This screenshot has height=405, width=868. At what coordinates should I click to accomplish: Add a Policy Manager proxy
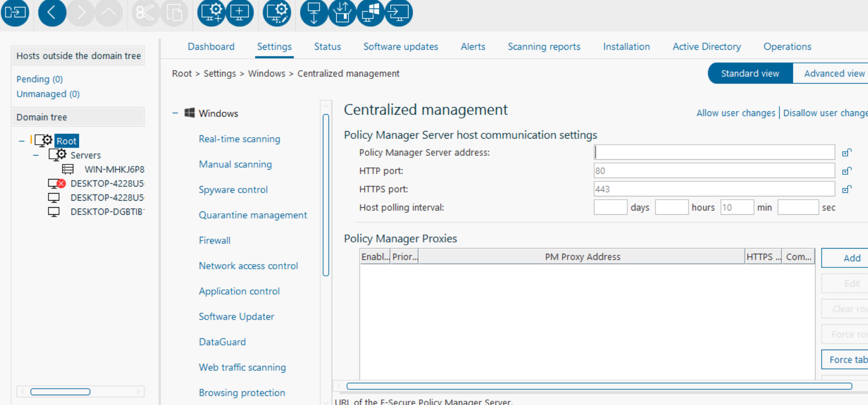pos(845,258)
